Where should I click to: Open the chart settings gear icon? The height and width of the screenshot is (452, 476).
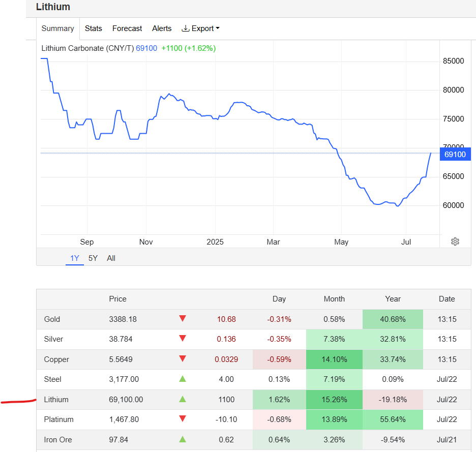pyautogui.click(x=455, y=242)
